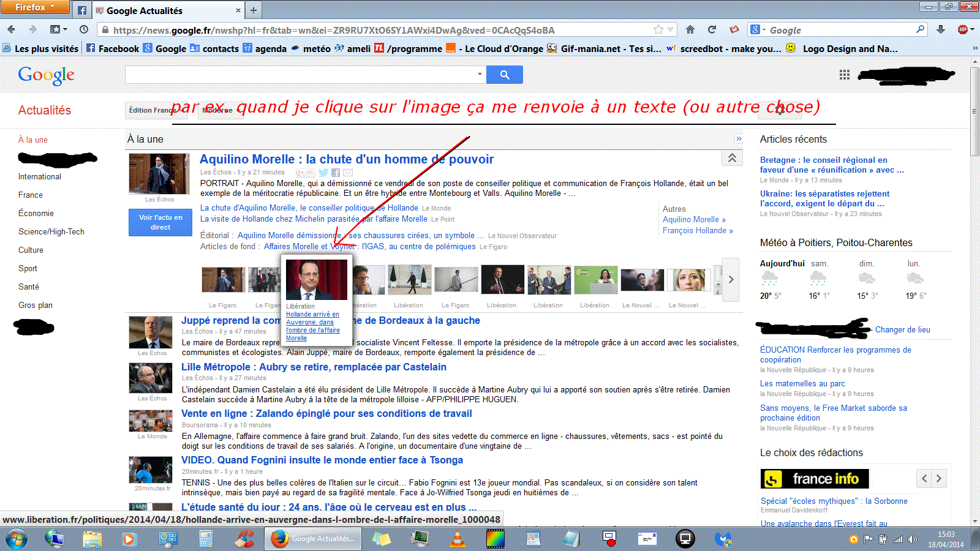Viewport: 980px width, 551px height.
Task: Open Facebook bookmark in toolbar
Action: click(x=113, y=48)
